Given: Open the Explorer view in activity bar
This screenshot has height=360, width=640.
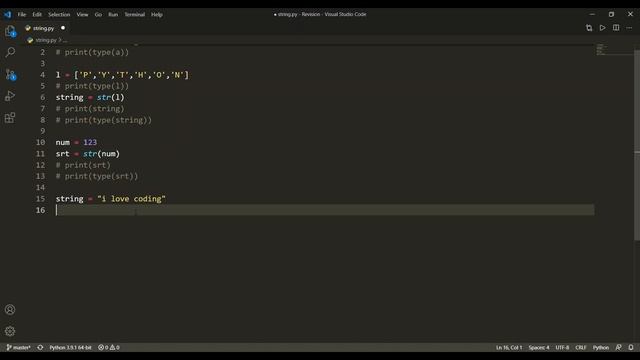Looking at the screenshot, I should (x=10, y=31).
